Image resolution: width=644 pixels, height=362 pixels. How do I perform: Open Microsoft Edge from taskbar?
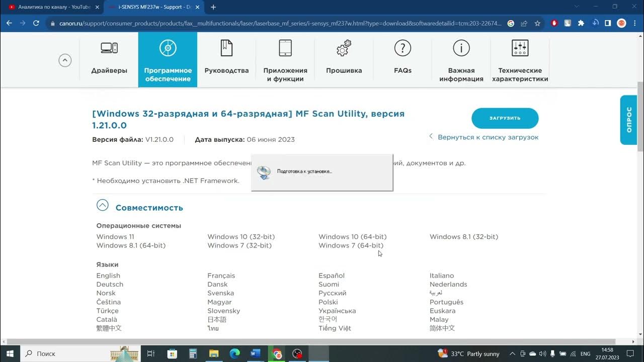pyautogui.click(x=235, y=353)
